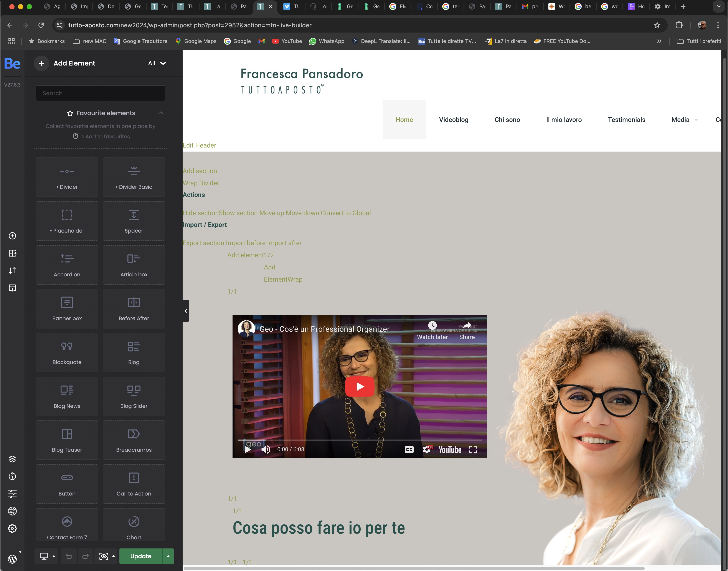The width and height of the screenshot is (728, 571).
Task: Add the Blockquote element
Action: (67, 352)
